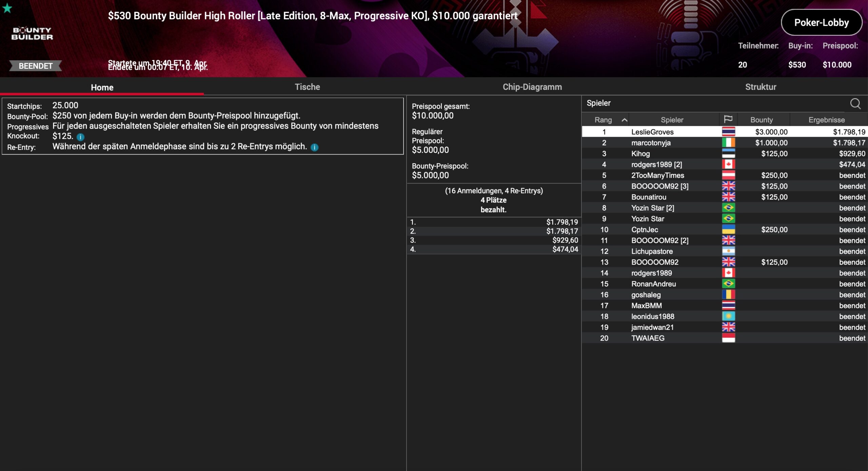
Task: Select the 2TooManyTimes player row
Action: point(657,175)
